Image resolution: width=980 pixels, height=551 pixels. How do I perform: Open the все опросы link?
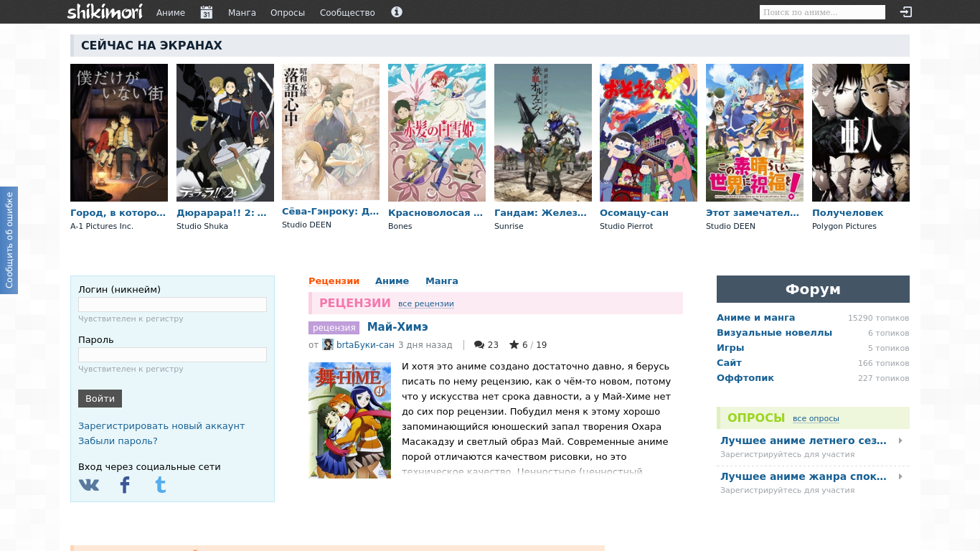click(816, 419)
